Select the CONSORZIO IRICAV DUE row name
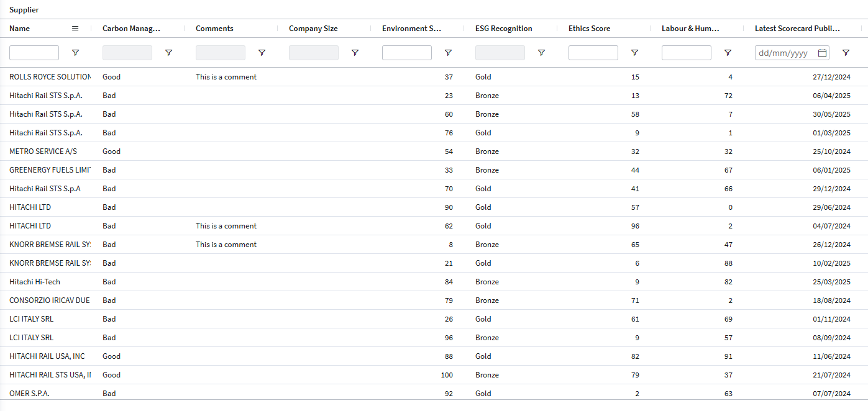 pyautogui.click(x=50, y=300)
